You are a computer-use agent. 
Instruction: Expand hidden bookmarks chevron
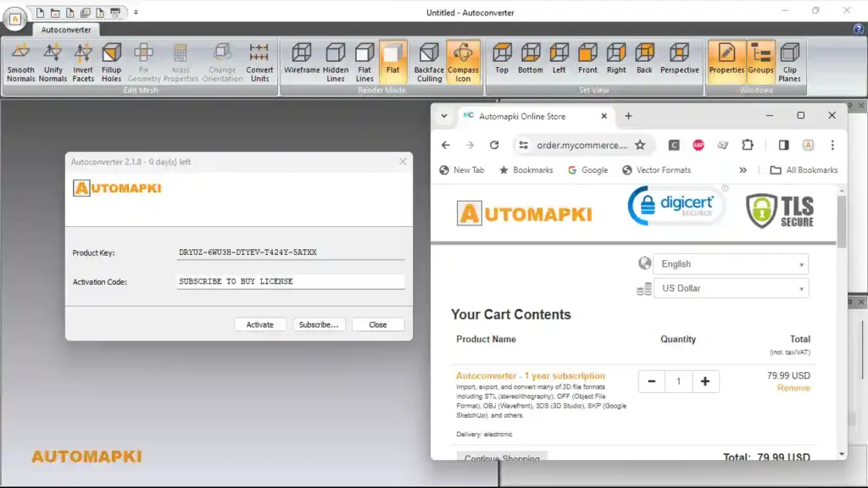743,170
